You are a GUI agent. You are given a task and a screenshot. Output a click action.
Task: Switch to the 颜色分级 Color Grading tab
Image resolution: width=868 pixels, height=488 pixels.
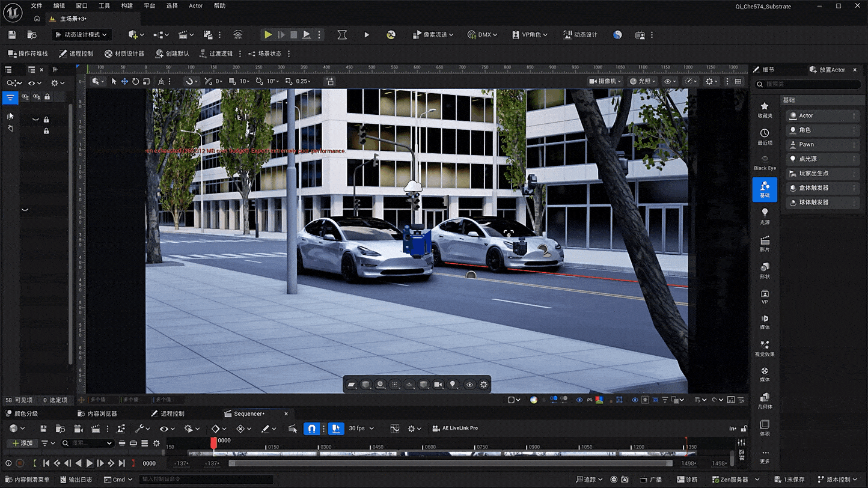(22, 413)
